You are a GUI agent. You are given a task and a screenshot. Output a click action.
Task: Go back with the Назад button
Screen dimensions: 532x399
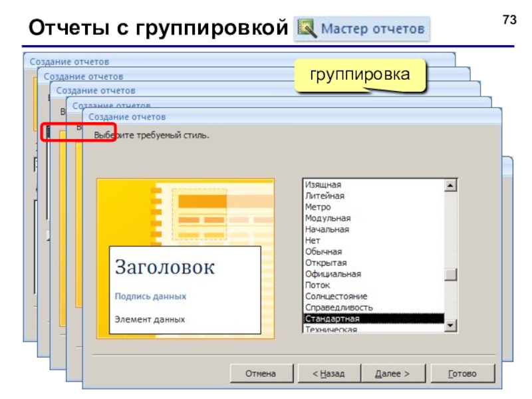pyautogui.click(x=329, y=373)
